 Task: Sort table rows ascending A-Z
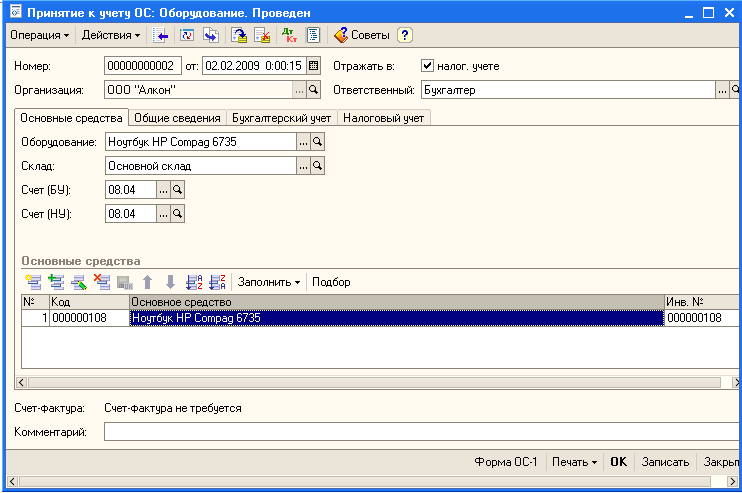[194, 282]
